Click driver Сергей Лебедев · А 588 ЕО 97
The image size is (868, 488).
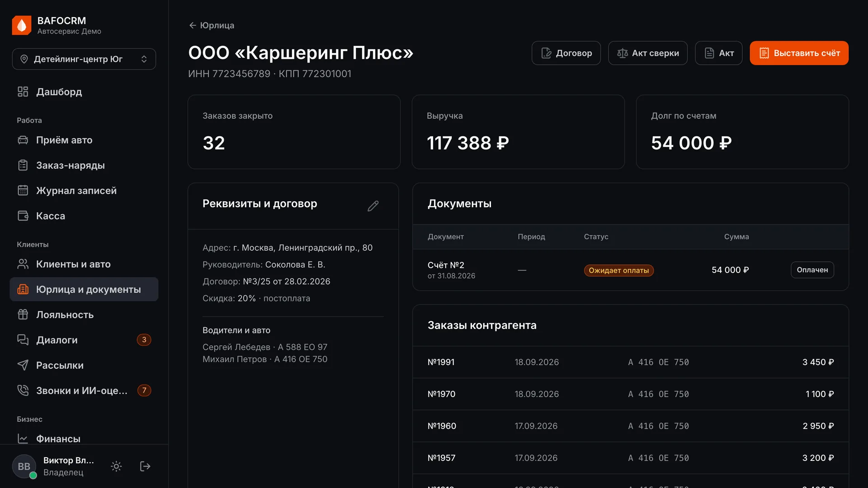tap(264, 347)
